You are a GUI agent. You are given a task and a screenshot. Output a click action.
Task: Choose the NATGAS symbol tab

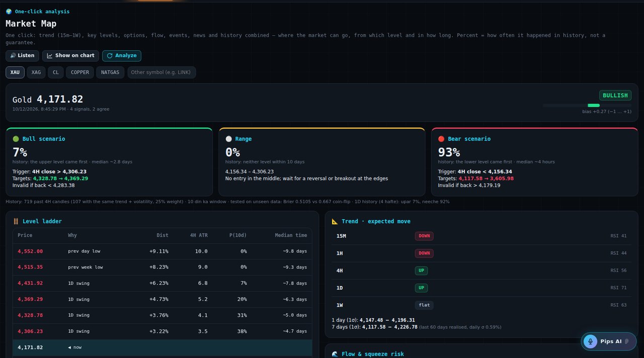point(110,72)
